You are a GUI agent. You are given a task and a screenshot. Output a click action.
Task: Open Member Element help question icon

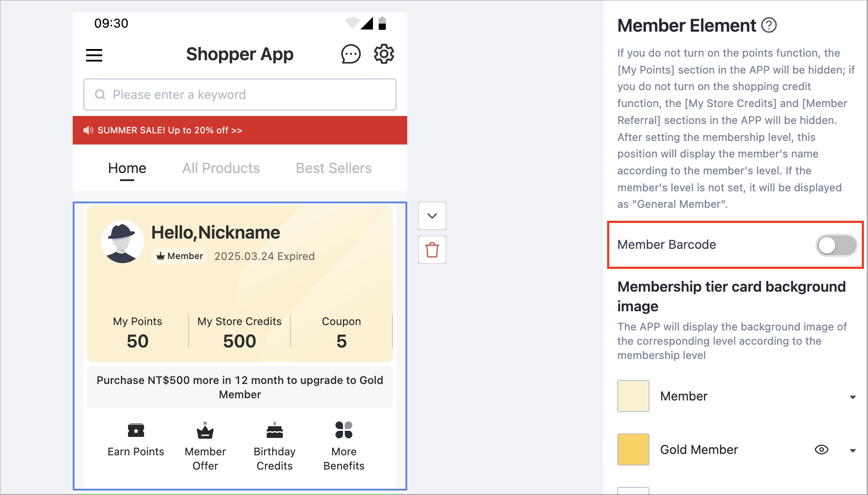tap(769, 25)
